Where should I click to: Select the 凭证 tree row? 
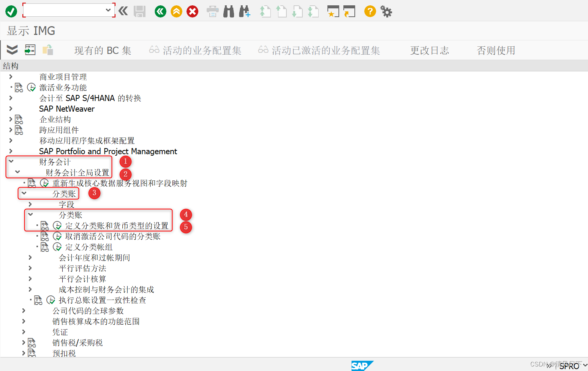click(x=60, y=332)
